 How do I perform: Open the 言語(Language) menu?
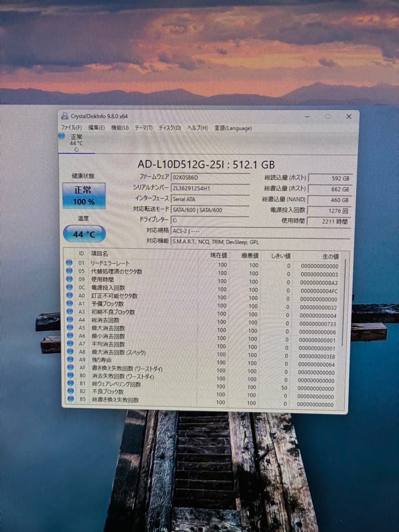point(233,128)
